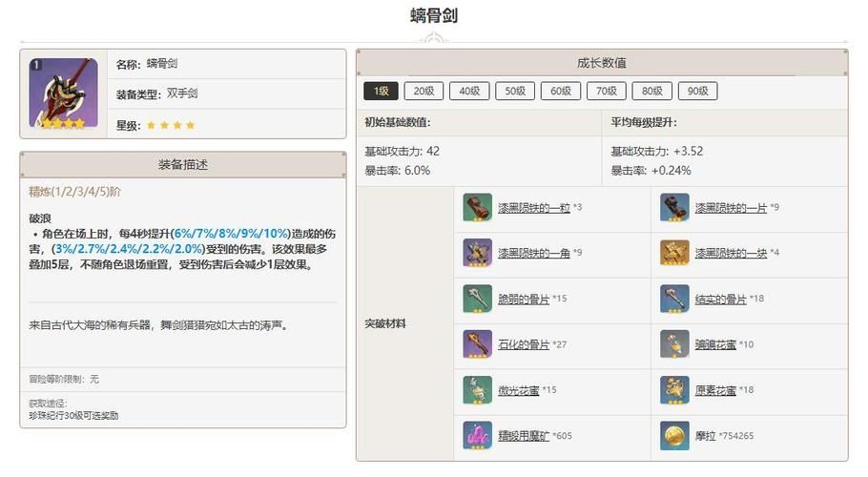868x477 pixels.
Task: Select the 70级 level tab
Action: tap(606, 92)
